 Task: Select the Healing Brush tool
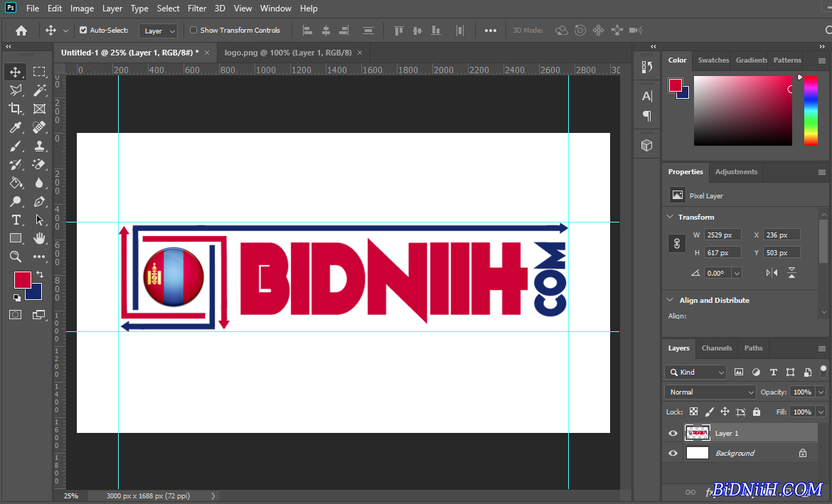pos(39,127)
